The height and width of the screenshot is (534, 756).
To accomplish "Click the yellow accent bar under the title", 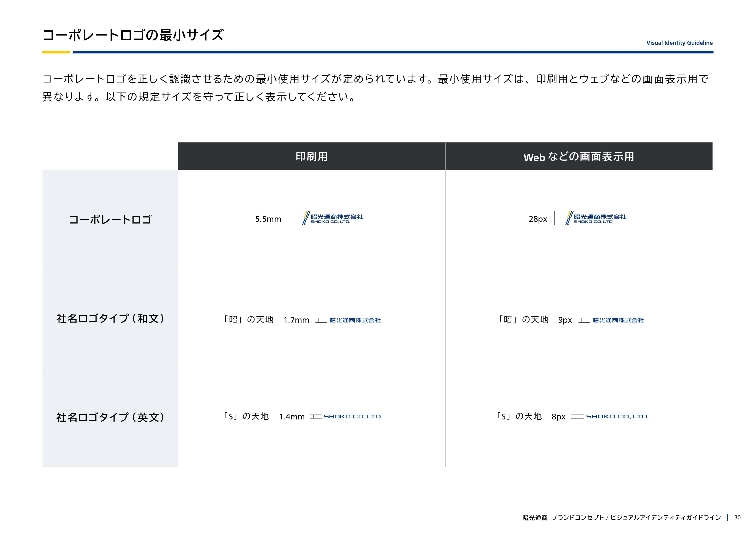I will (x=56, y=52).
